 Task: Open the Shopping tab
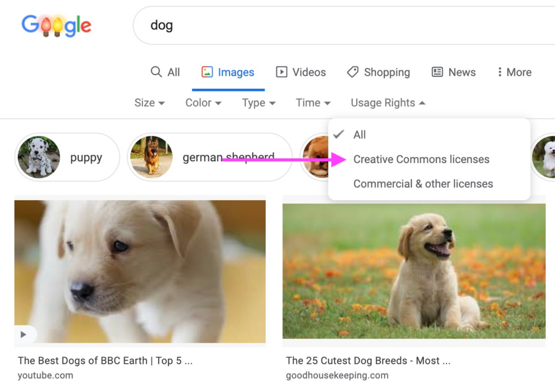click(x=378, y=72)
